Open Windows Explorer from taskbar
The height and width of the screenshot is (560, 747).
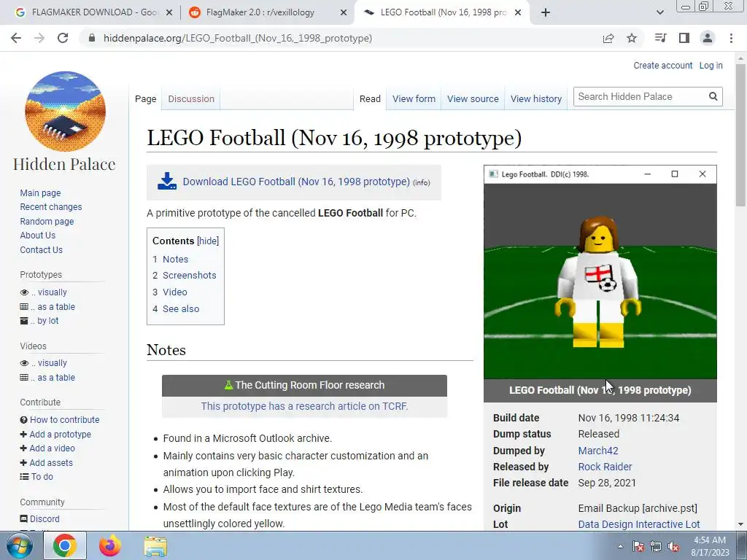point(155,545)
